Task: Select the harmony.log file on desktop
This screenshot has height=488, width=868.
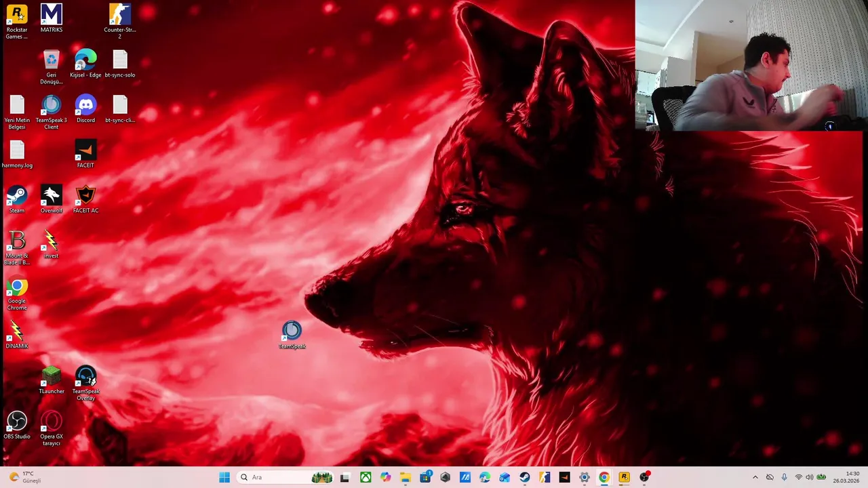Action: (x=17, y=154)
